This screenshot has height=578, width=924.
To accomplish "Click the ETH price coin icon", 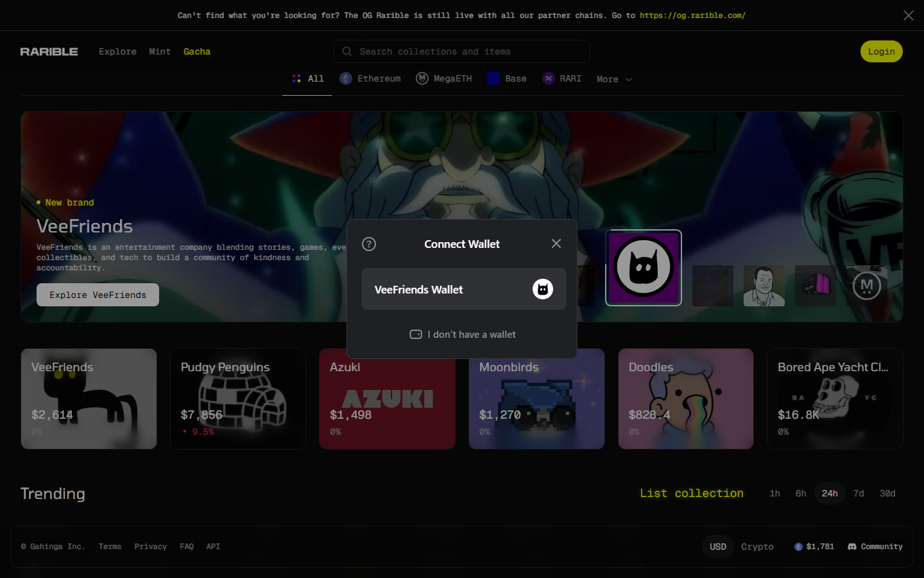I will tap(798, 547).
